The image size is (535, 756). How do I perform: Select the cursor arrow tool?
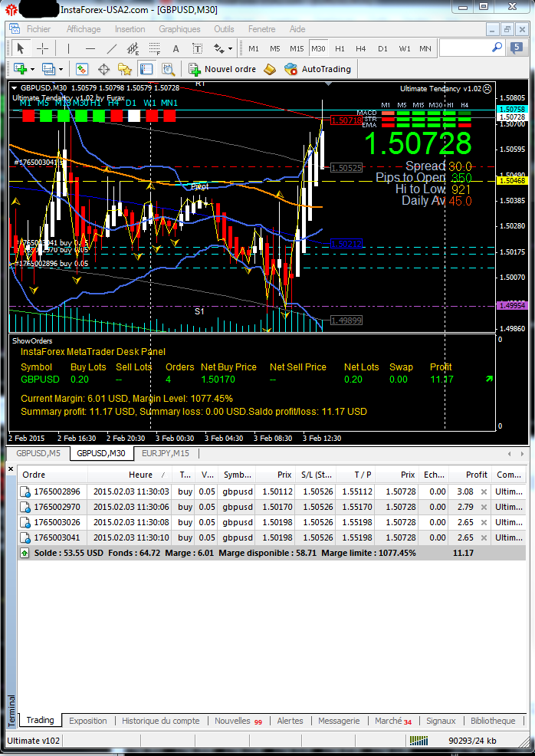(x=20, y=48)
